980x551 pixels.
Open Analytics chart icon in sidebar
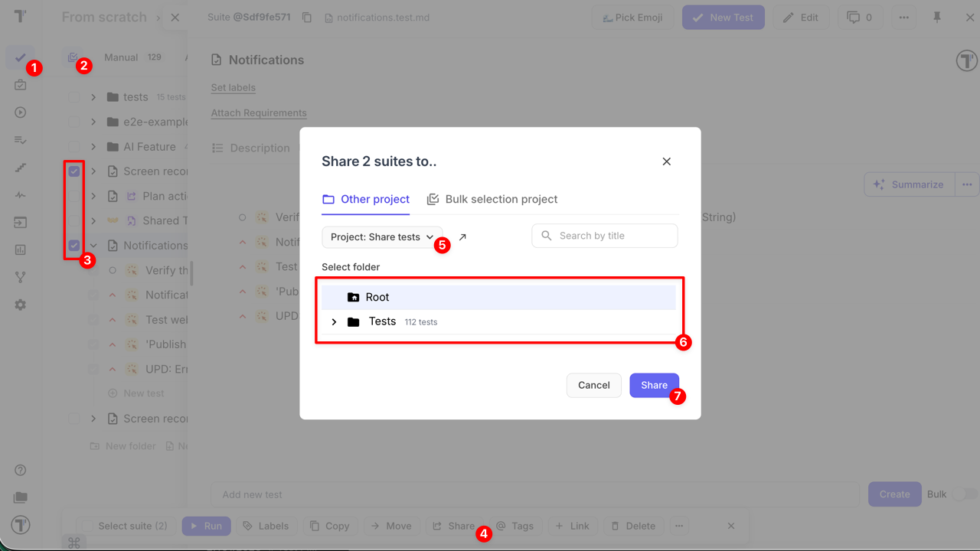point(21,249)
